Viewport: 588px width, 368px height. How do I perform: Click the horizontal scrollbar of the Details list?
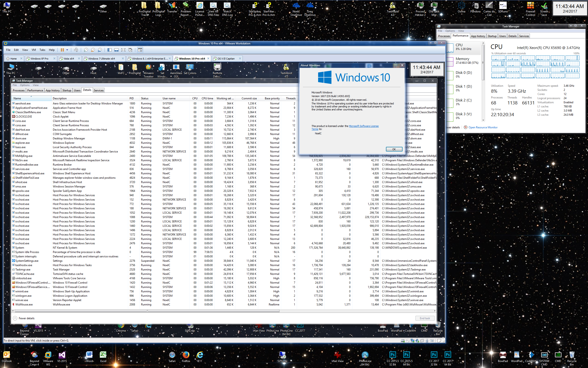[147, 311]
